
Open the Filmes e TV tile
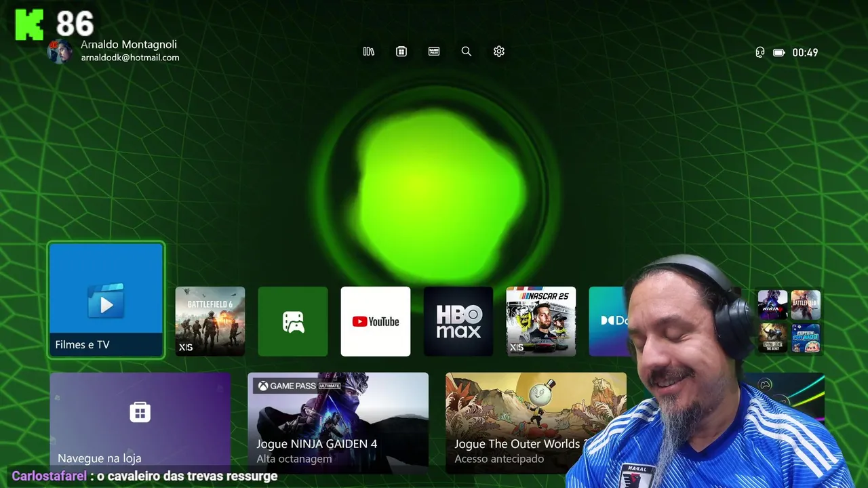[106, 300]
